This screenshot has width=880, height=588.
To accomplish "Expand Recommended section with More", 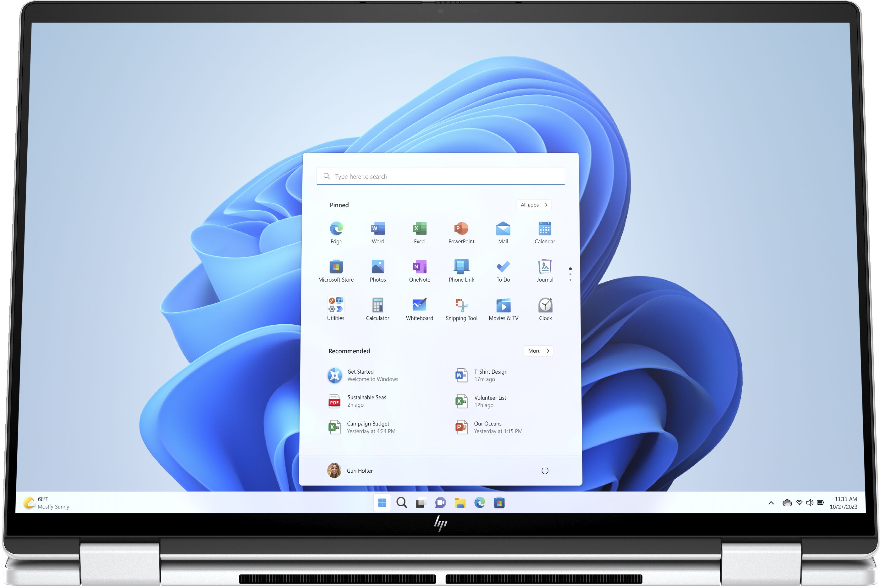I will click(x=537, y=350).
